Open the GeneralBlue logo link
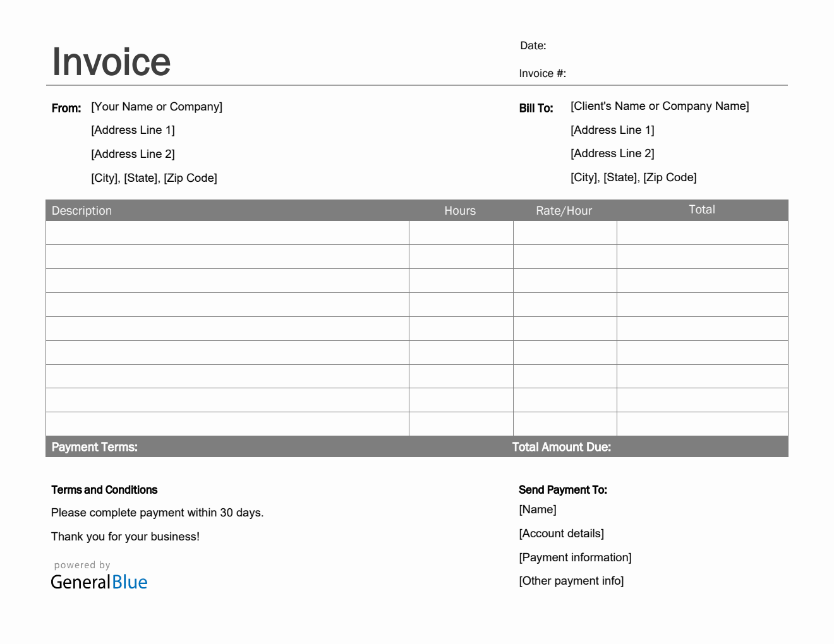 pyautogui.click(x=99, y=581)
